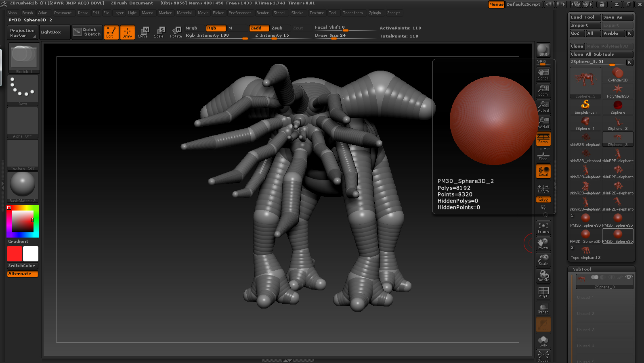
Task: Click the Projection Master button
Action: coord(22,32)
